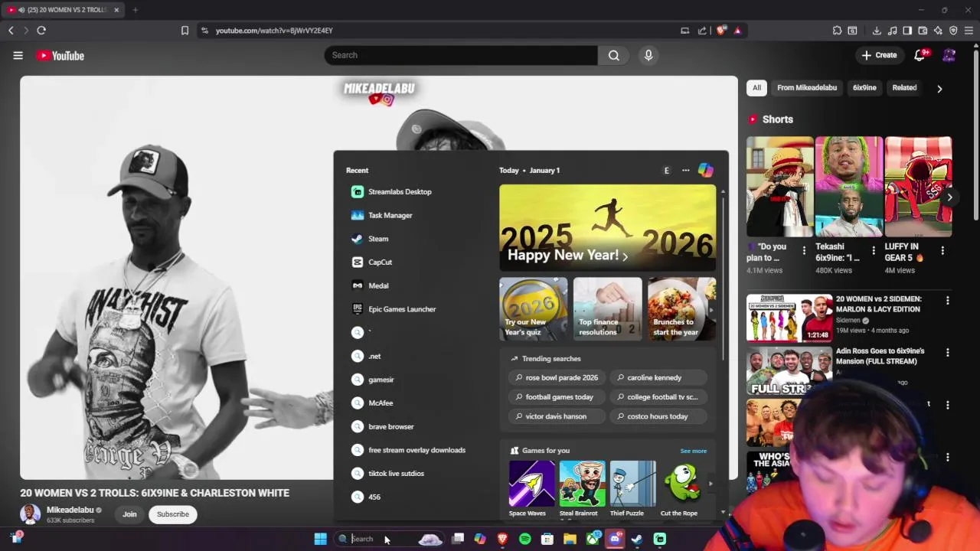980x551 pixels.
Task: Open Brave playlist music note icon
Action: point(892,31)
